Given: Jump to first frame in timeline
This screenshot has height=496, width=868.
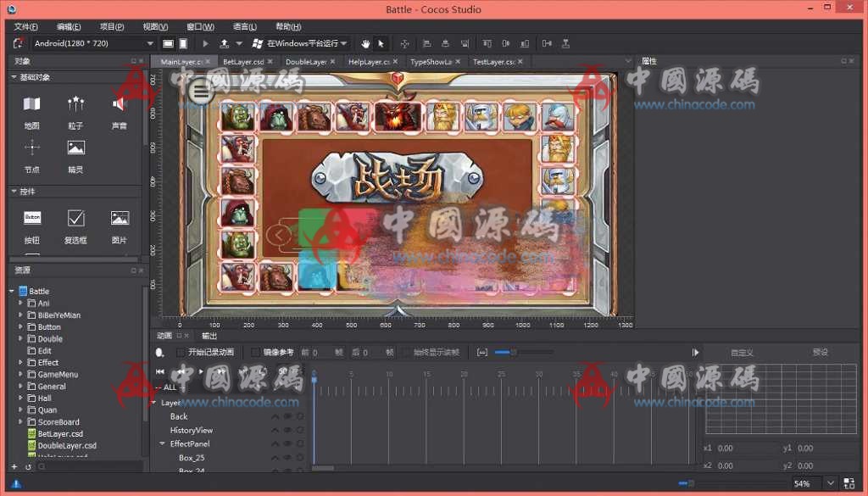Looking at the screenshot, I should point(160,371).
